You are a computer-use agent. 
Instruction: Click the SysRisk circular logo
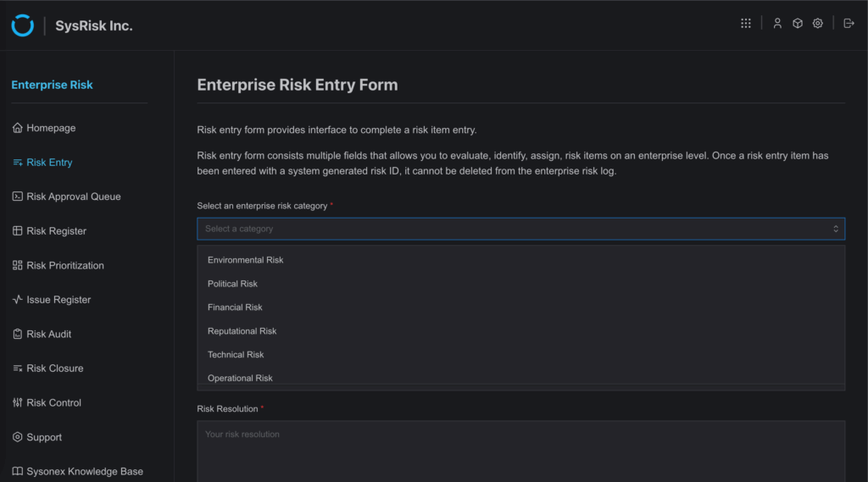coord(23,25)
